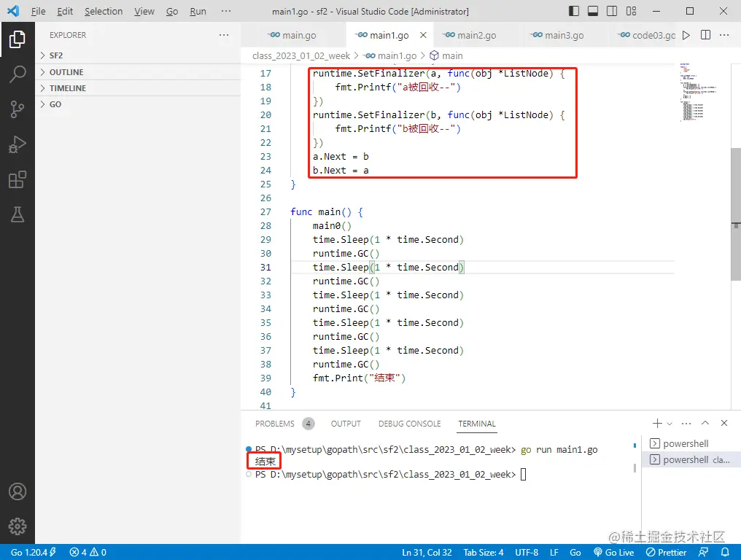Toggle panel layout icon
This screenshot has width=741, height=560.
593,11
